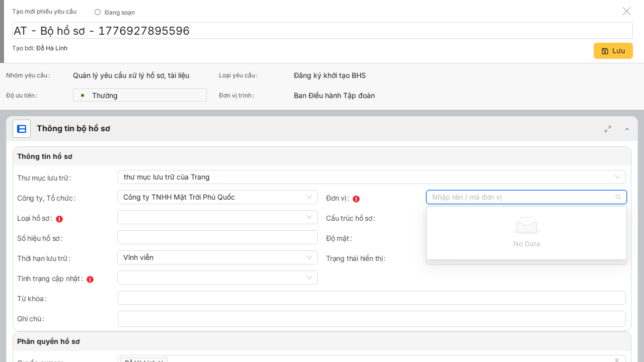Open the Độ ưu tiên Thường selector
Viewport: 644px width, 362px height.
pyautogui.click(x=140, y=95)
